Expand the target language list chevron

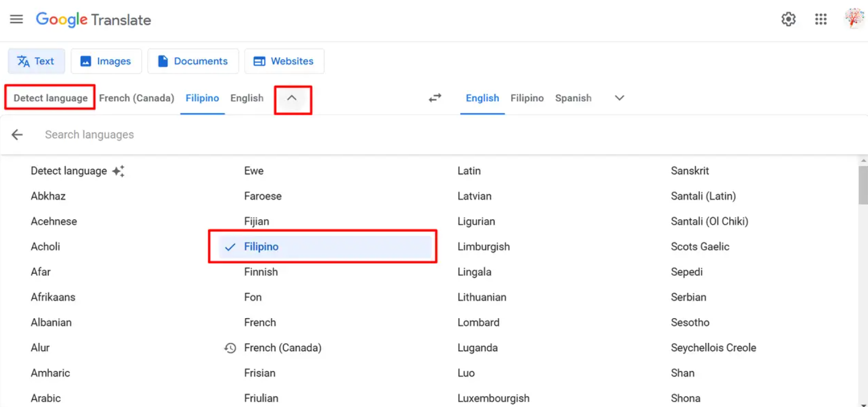[619, 98]
